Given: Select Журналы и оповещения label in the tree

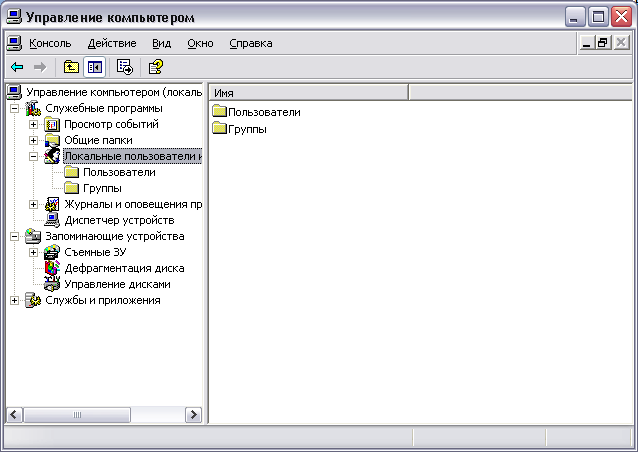Looking at the screenshot, I should pos(133,204).
